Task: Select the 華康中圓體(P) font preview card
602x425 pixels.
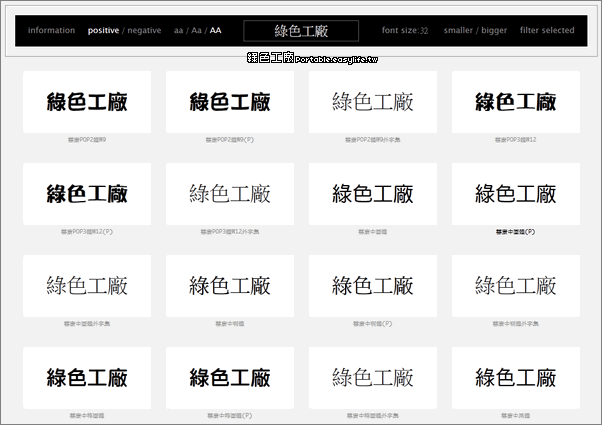Action: point(516,194)
